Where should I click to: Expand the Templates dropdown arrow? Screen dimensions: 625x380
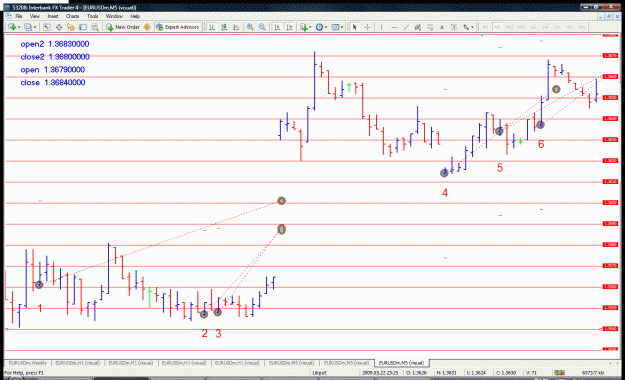342,27
